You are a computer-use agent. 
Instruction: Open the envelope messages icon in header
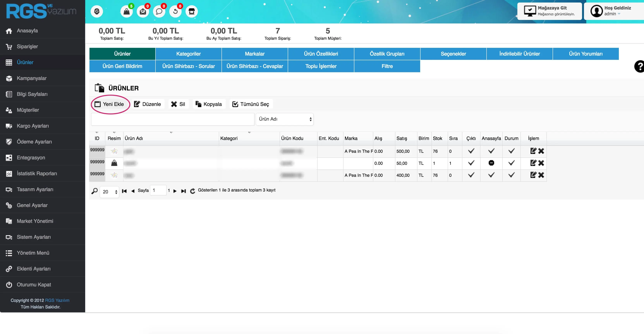pyautogui.click(x=143, y=11)
